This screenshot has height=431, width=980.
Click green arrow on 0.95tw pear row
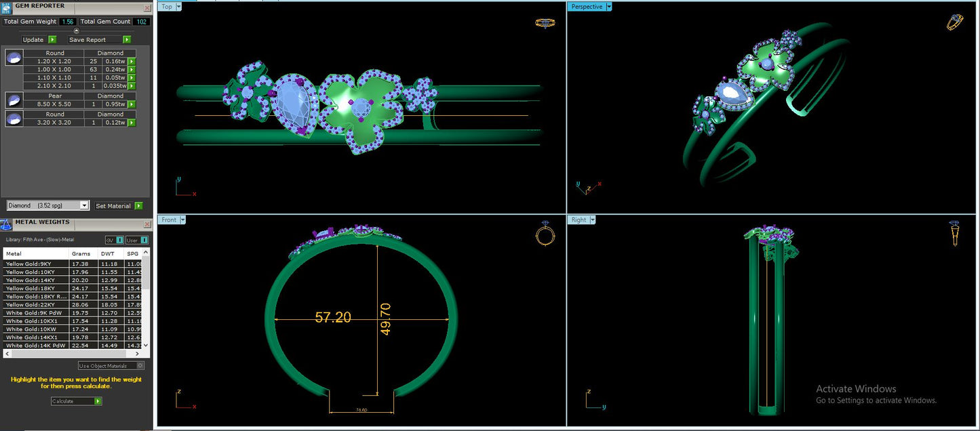132,104
